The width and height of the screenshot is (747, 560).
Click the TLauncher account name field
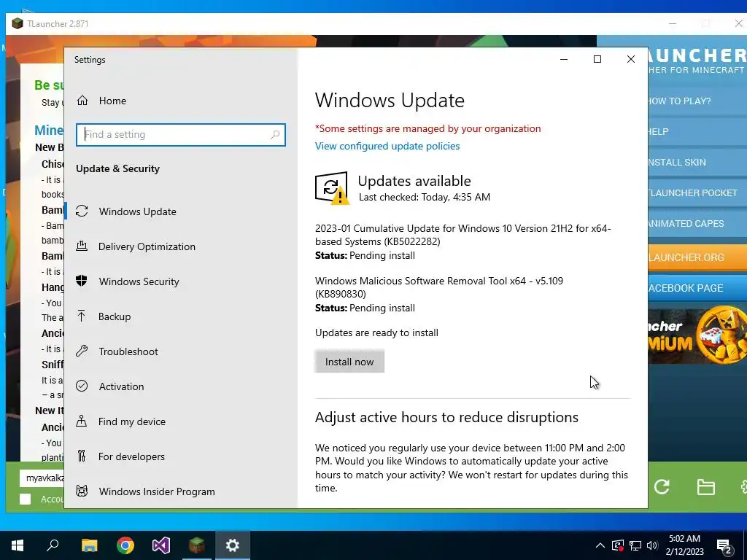(42, 478)
